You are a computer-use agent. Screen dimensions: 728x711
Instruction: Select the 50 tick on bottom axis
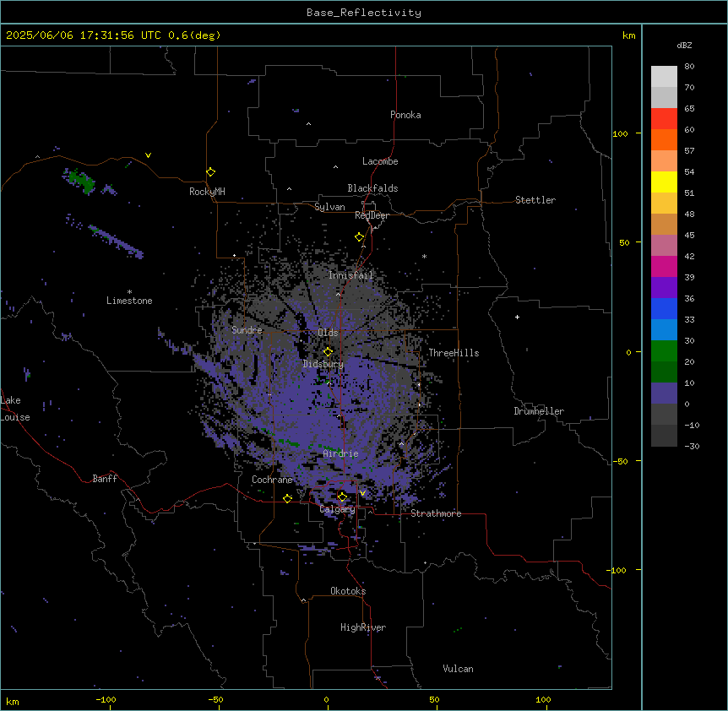coord(434,699)
